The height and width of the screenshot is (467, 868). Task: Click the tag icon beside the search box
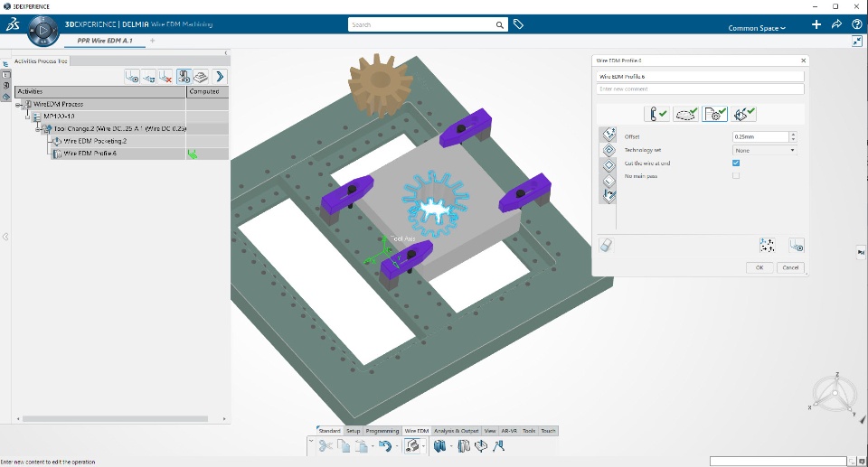click(518, 24)
